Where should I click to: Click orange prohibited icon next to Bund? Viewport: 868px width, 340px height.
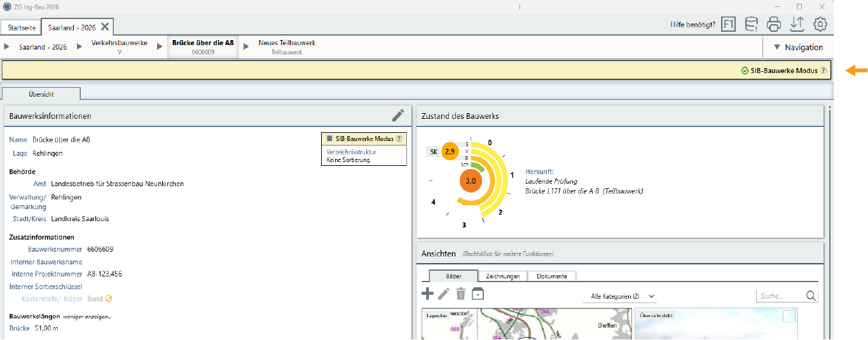point(109,299)
